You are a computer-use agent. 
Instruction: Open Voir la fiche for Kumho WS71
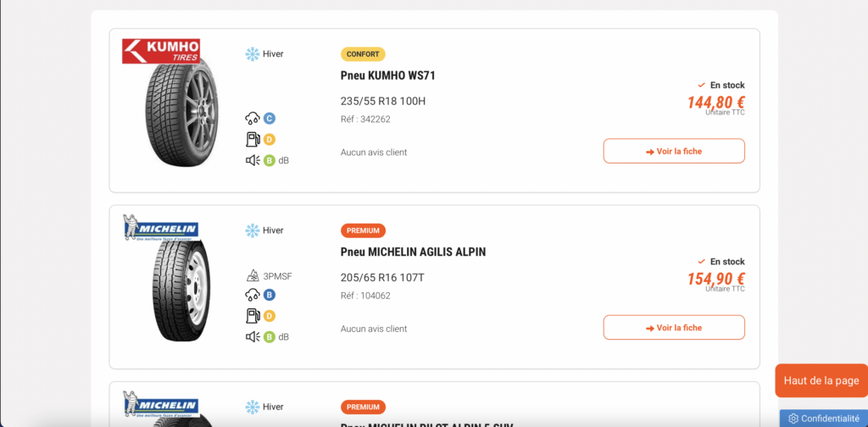point(674,151)
